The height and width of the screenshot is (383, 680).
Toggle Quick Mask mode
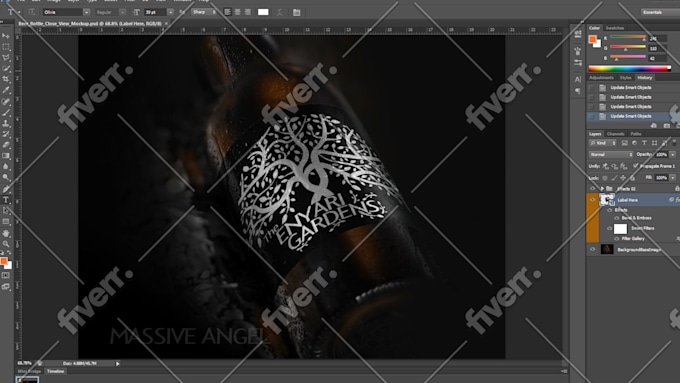point(6,275)
